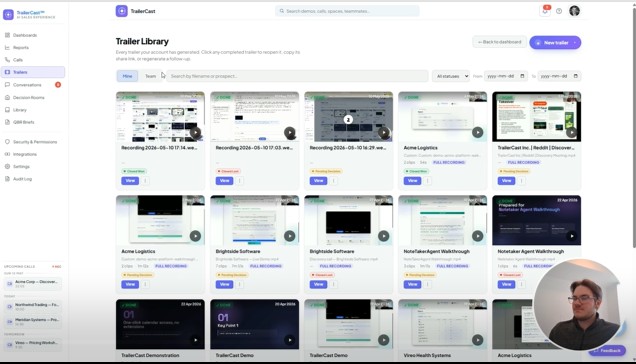Open the Audit Log
The height and width of the screenshot is (364, 636).
(x=32, y=179)
